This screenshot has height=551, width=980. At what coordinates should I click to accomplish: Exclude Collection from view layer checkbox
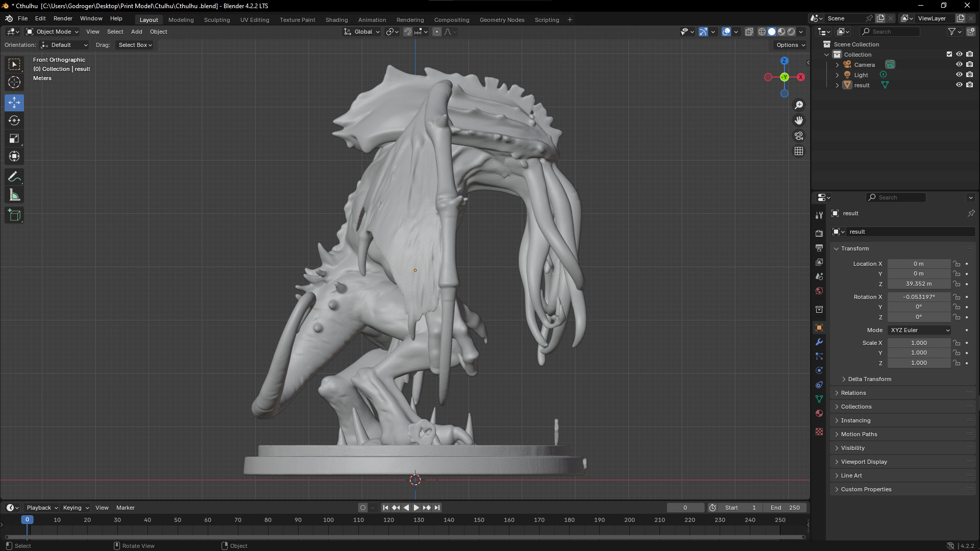(x=949, y=54)
